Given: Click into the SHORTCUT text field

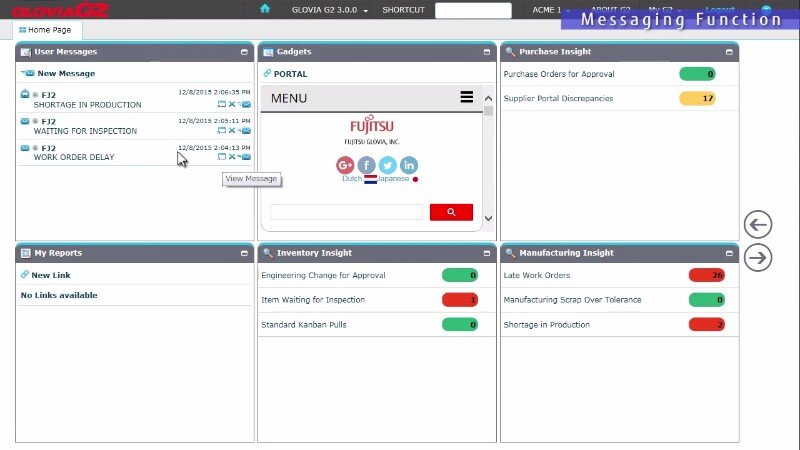Looking at the screenshot, I should point(473,10).
